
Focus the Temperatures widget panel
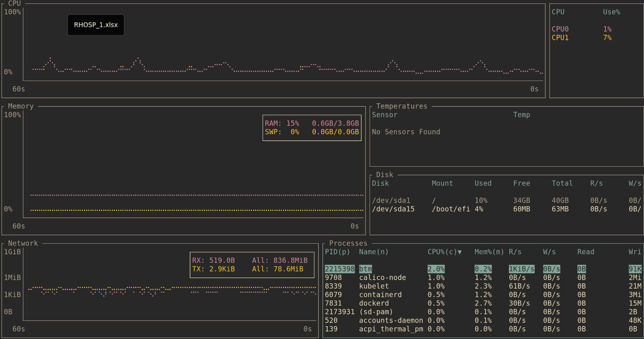click(x=506, y=150)
